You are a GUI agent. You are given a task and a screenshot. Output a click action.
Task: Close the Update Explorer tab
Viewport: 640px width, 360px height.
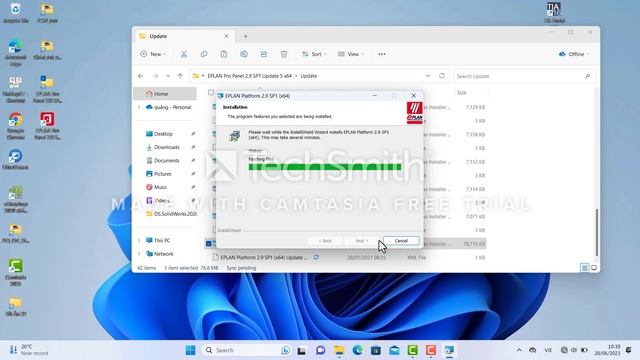[x=226, y=36]
